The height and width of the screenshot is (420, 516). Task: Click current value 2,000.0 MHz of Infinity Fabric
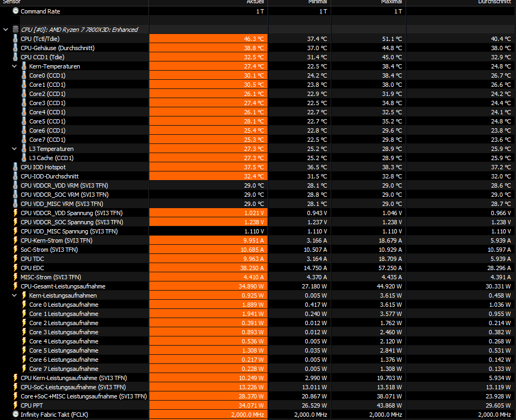[x=247, y=415]
